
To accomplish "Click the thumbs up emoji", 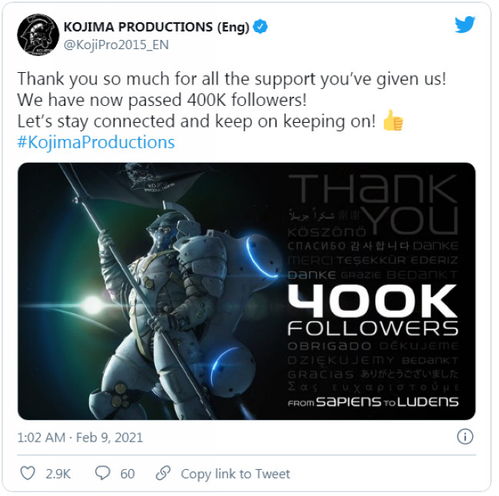I will 393,121.
